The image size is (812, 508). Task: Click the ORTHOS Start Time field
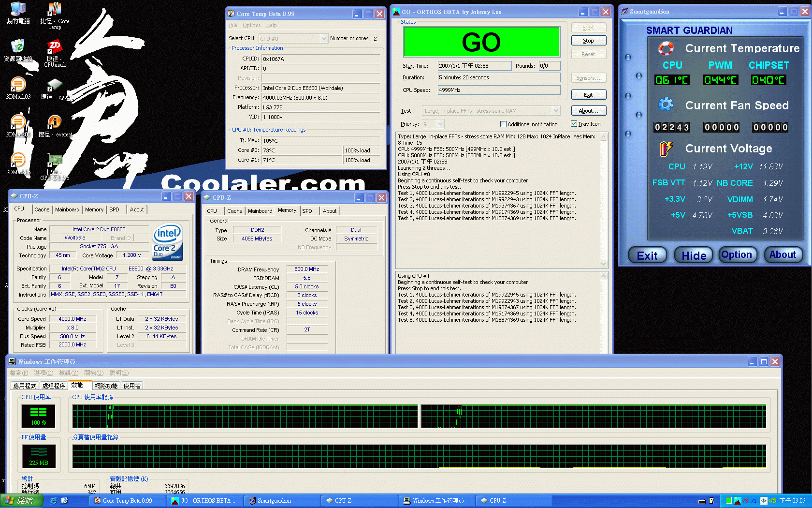pos(475,66)
